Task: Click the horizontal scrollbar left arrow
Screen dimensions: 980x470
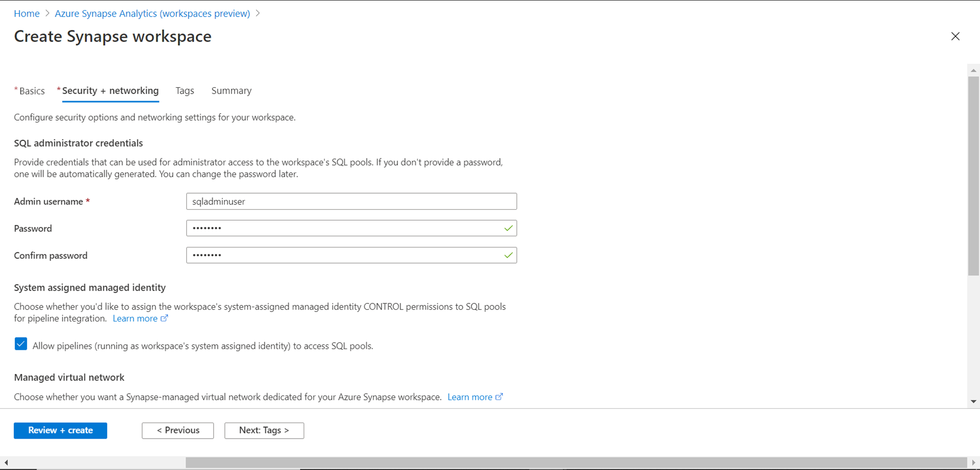Action: tap(6, 462)
